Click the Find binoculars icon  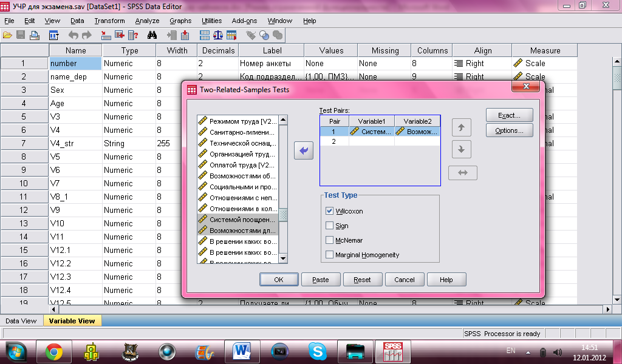[152, 35]
